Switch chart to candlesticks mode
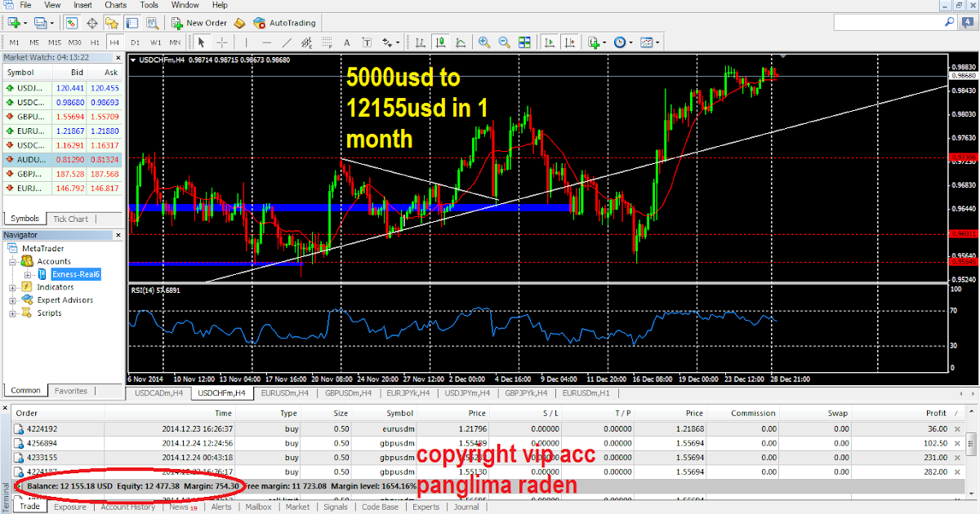The width and height of the screenshot is (980, 514). click(440, 42)
